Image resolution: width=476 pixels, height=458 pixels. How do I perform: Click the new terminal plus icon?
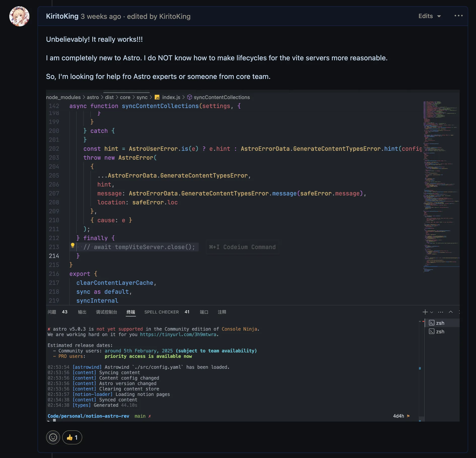[425, 312]
